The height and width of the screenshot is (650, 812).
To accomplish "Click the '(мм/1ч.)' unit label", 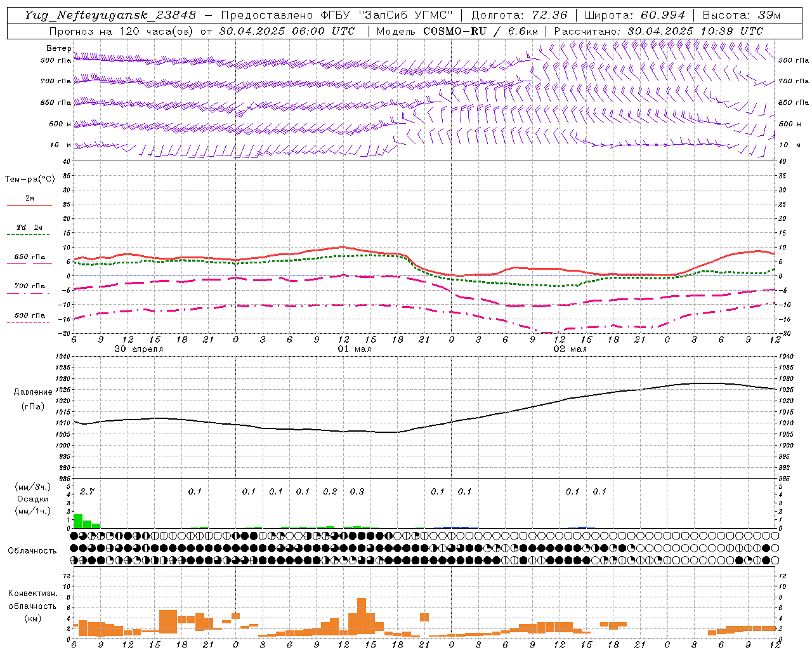I will 32,511.
